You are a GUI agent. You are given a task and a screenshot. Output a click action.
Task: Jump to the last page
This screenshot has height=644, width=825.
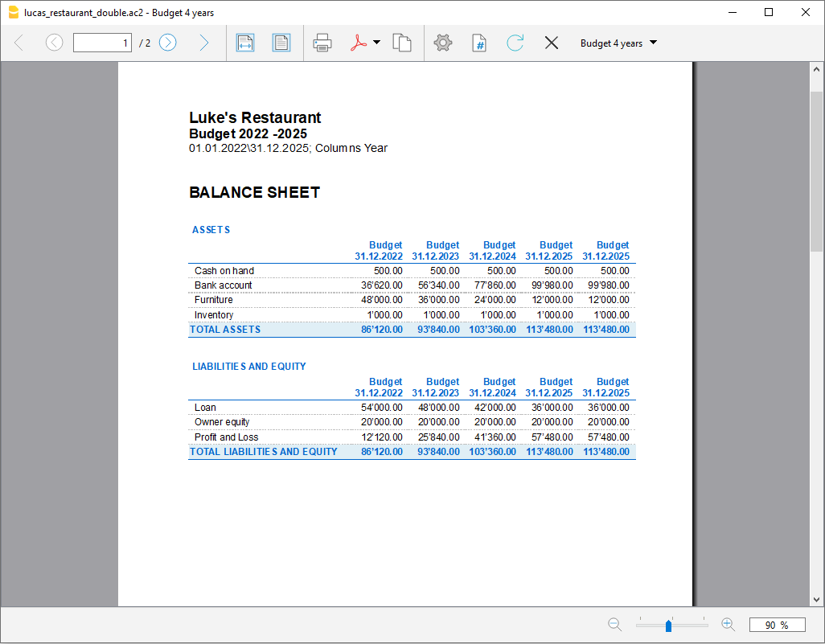tap(203, 43)
